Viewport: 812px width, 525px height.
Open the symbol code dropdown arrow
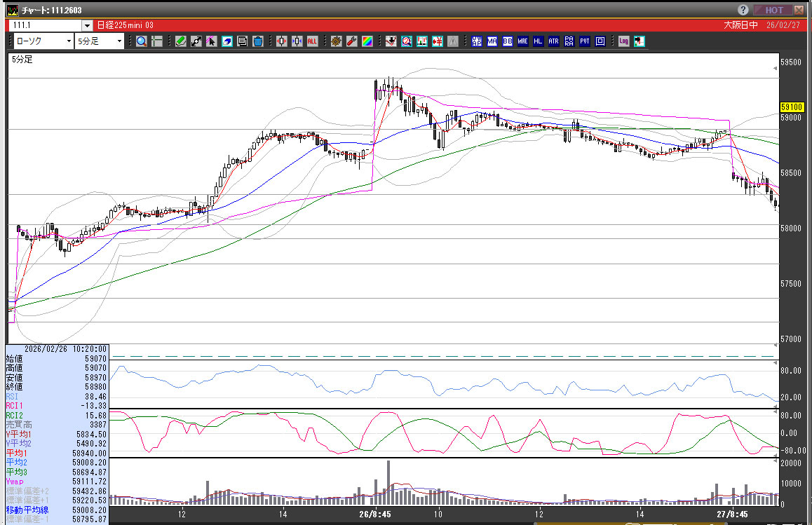coord(87,26)
